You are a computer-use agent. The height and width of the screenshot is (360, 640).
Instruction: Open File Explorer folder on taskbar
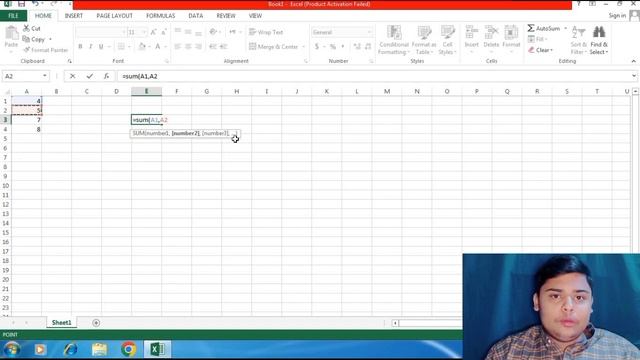pos(100,350)
